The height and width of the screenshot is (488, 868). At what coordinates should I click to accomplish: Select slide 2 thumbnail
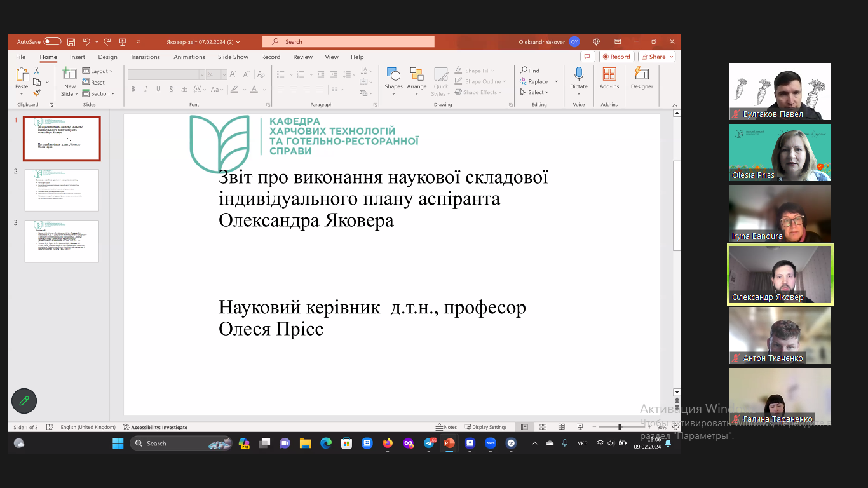62,190
